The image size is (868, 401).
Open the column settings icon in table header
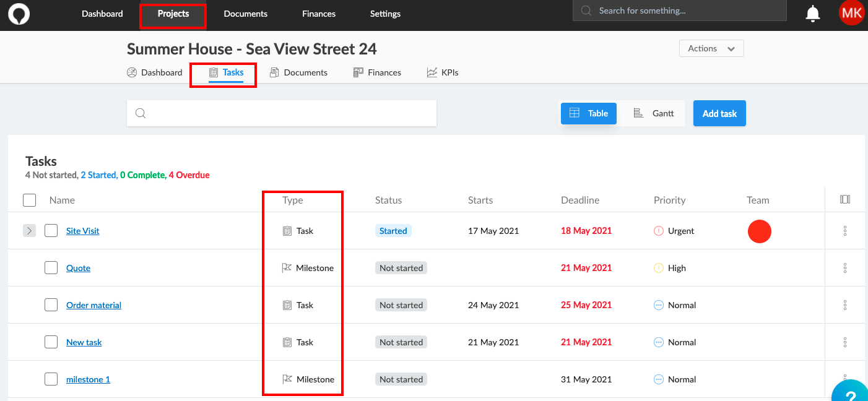[845, 199]
